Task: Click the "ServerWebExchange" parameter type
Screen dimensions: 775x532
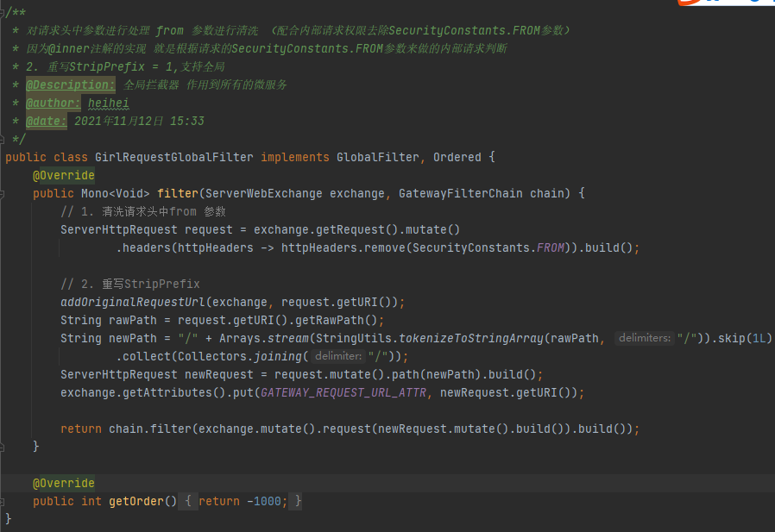Action: tap(264, 194)
